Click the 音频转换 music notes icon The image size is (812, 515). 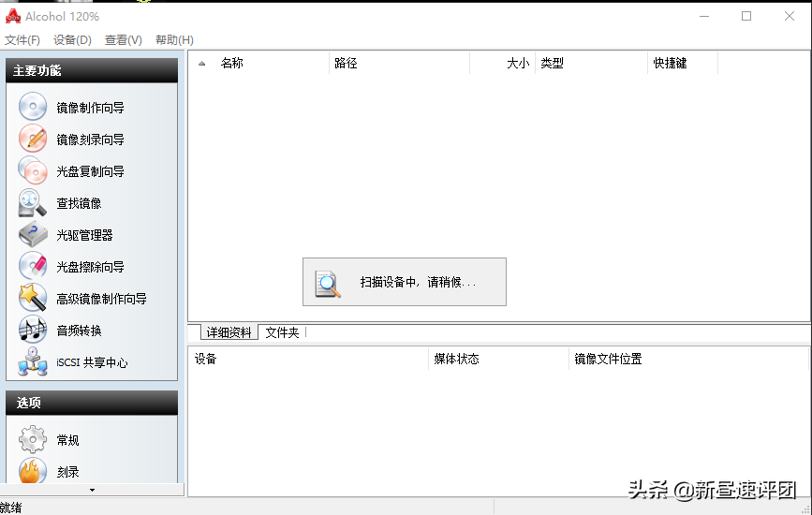pyautogui.click(x=33, y=331)
